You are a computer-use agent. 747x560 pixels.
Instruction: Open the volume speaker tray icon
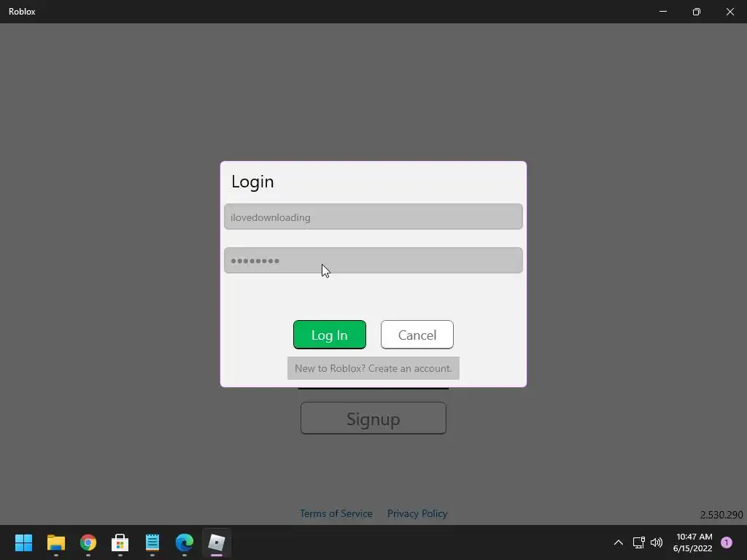click(x=657, y=542)
